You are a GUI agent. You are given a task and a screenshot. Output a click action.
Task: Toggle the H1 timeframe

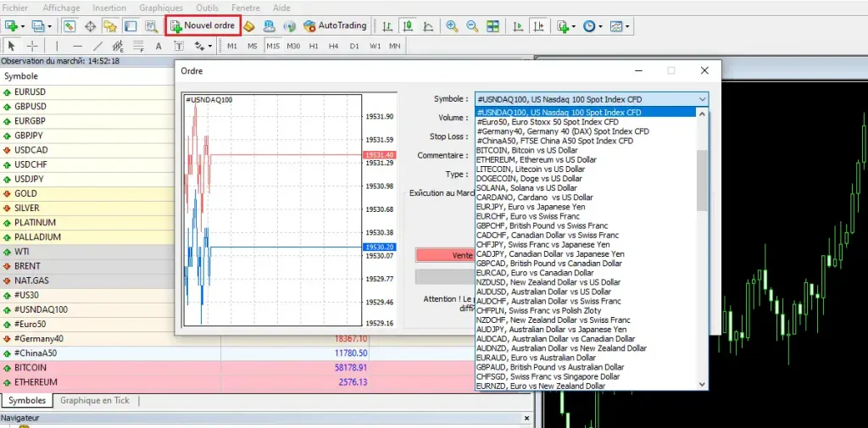tap(314, 46)
